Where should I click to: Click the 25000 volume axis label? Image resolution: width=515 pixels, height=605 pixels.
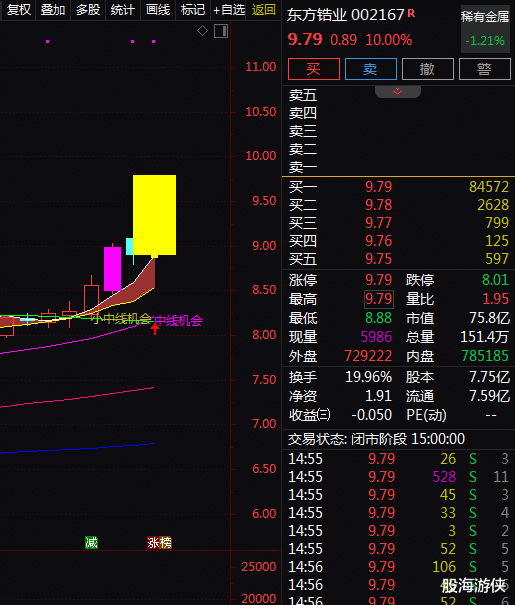click(x=259, y=567)
